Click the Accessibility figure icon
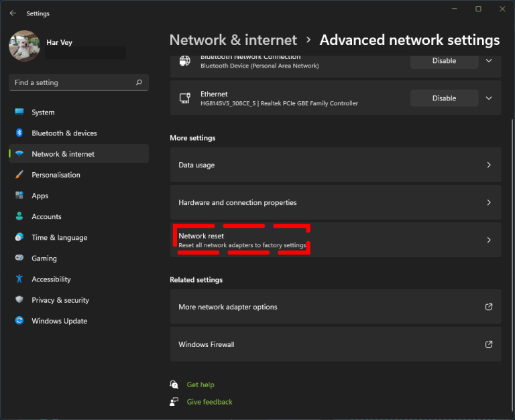515x420 pixels. coord(19,279)
